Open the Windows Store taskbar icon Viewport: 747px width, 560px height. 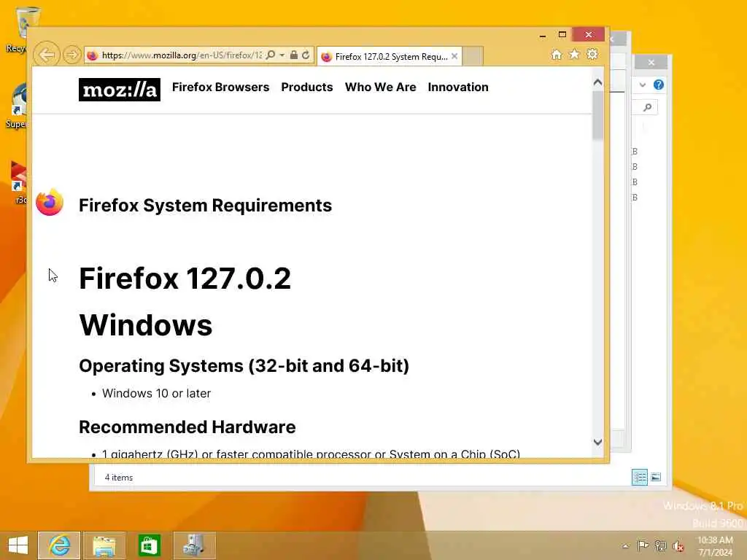coord(149,545)
